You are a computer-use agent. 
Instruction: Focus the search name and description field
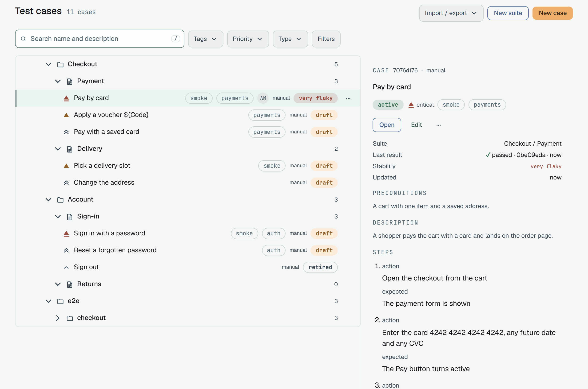pos(100,39)
